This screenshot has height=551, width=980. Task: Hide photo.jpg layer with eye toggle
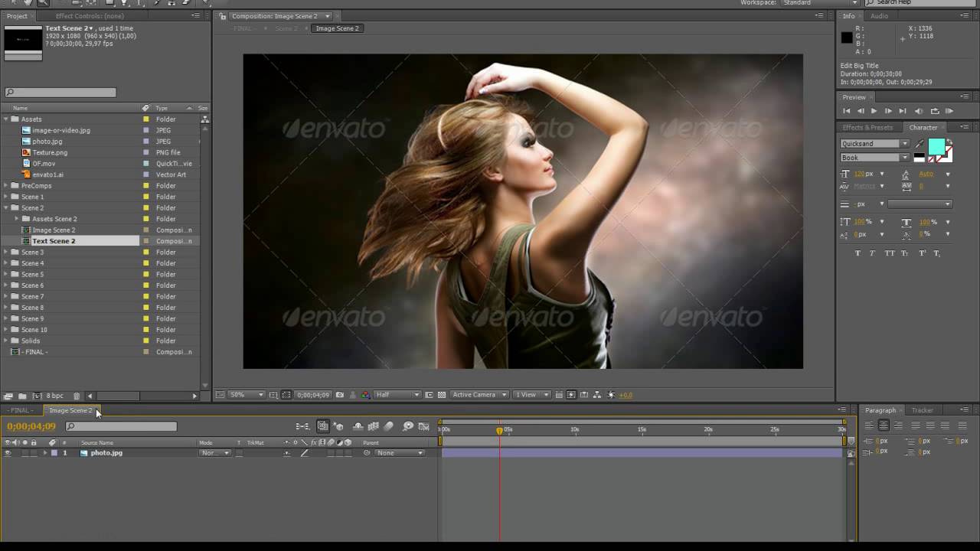pos(8,453)
